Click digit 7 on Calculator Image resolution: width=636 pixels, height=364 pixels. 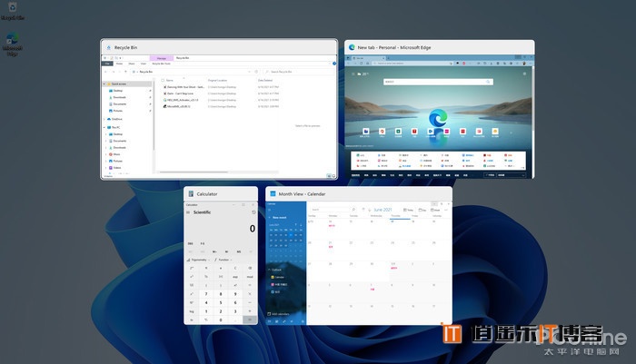point(206,294)
